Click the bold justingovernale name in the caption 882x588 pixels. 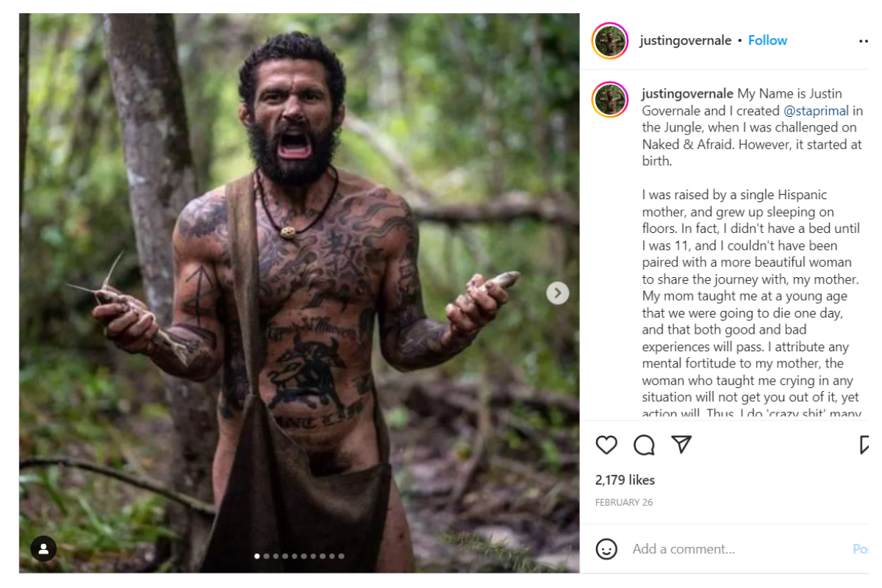pos(687,93)
